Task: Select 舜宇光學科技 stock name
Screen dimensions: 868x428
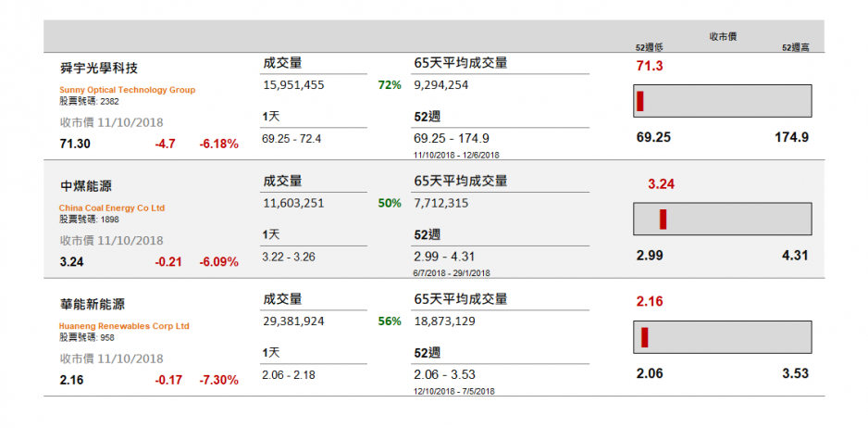Action: [98, 69]
